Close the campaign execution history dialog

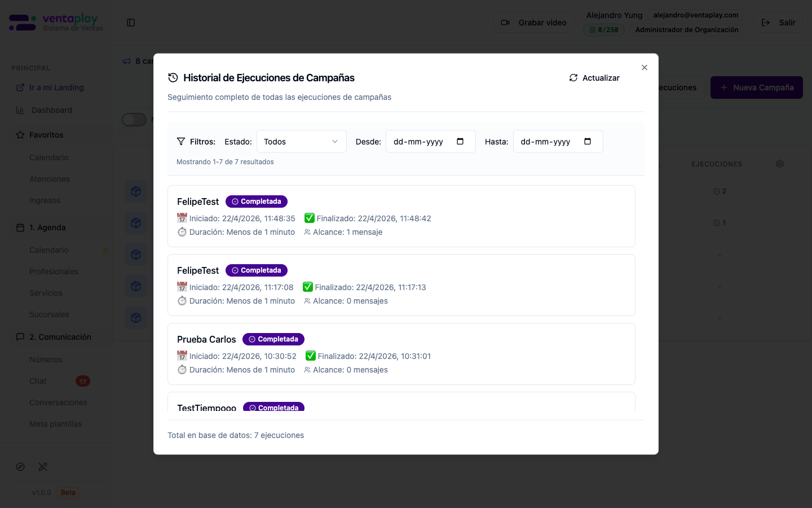(x=645, y=68)
